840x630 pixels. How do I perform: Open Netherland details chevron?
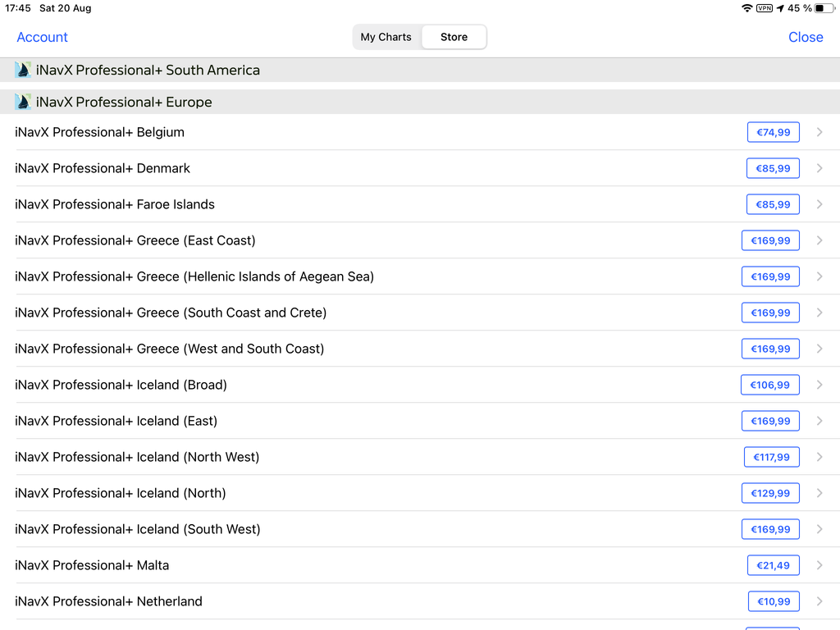(x=819, y=601)
